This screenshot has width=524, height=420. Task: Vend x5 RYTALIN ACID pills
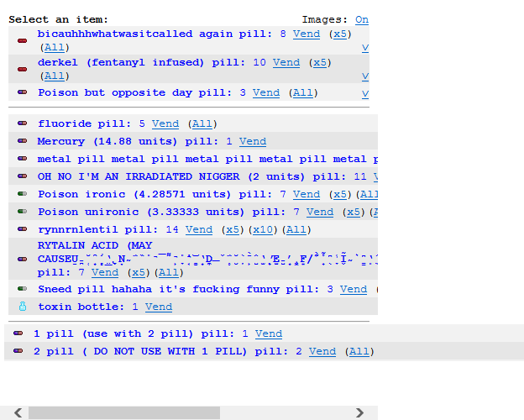139,272
